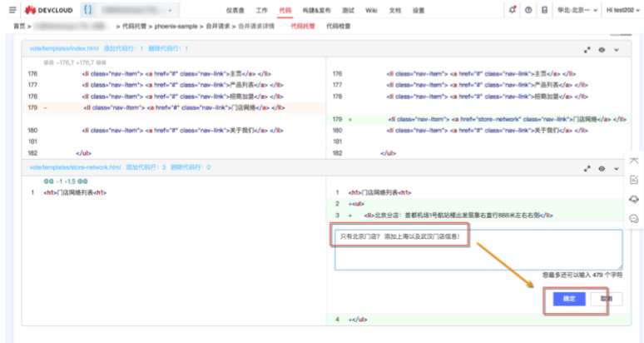
Task: Click the 删除代码行: 1 label
Action: 168,48
